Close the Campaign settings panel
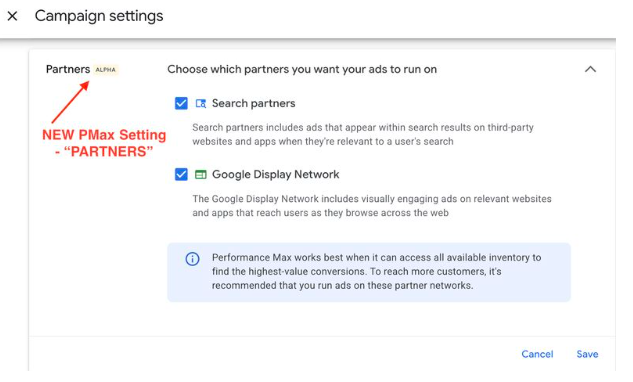Viewport: 633px width, 382px height. [x=13, y=16]
